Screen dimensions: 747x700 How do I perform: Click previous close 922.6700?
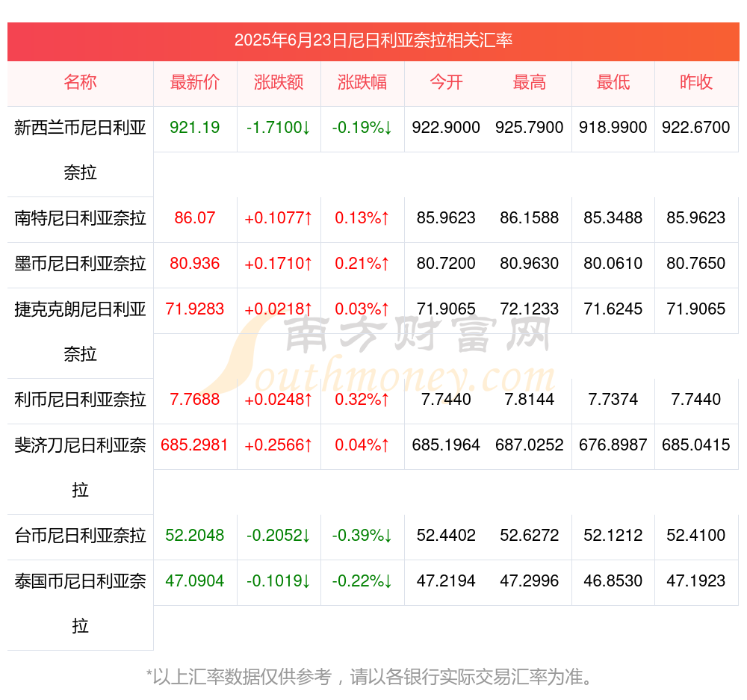(x=696, y=128)
